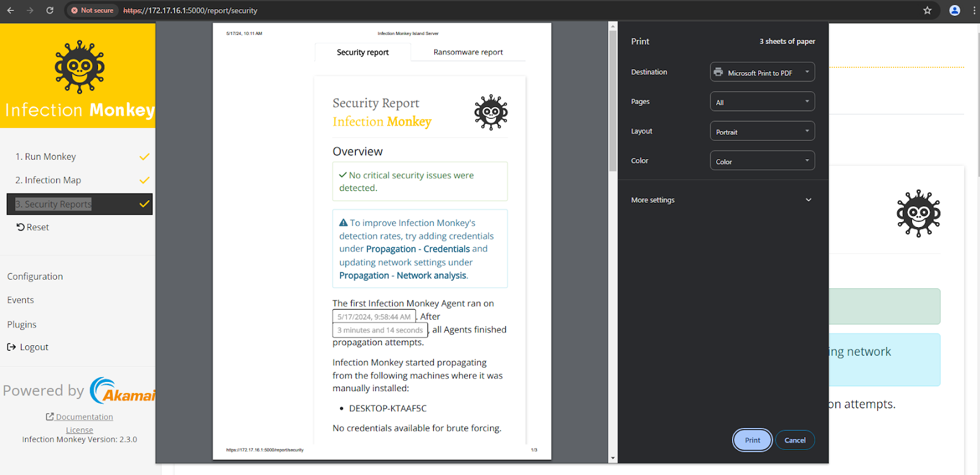Open the Plugins page
980x475 pixels.
pyautogui.click(x=21, y=324)
